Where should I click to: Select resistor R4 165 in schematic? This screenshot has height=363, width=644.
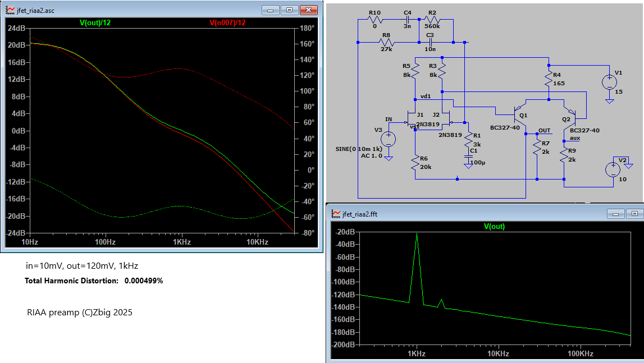click(549, 79)
